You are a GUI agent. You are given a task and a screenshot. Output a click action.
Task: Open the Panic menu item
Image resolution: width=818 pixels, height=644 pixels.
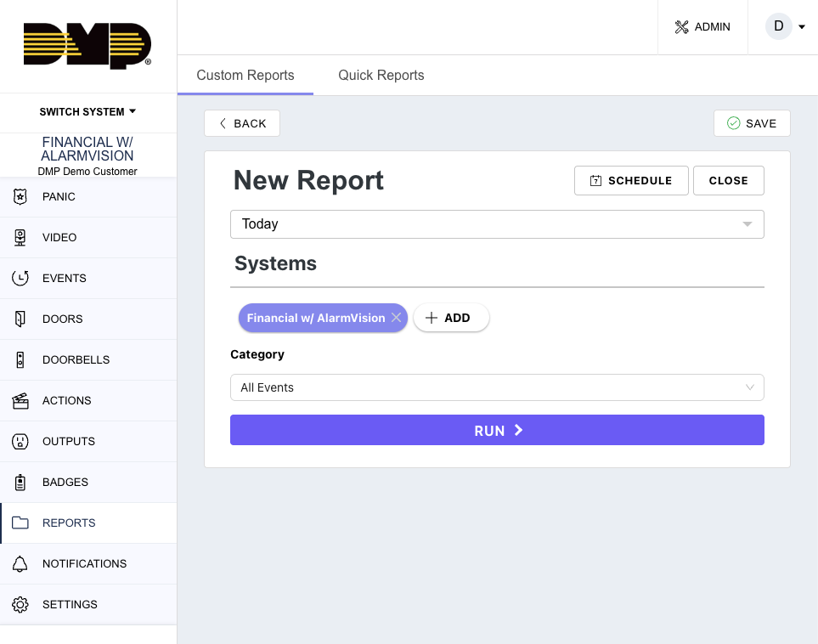(88, 197)
